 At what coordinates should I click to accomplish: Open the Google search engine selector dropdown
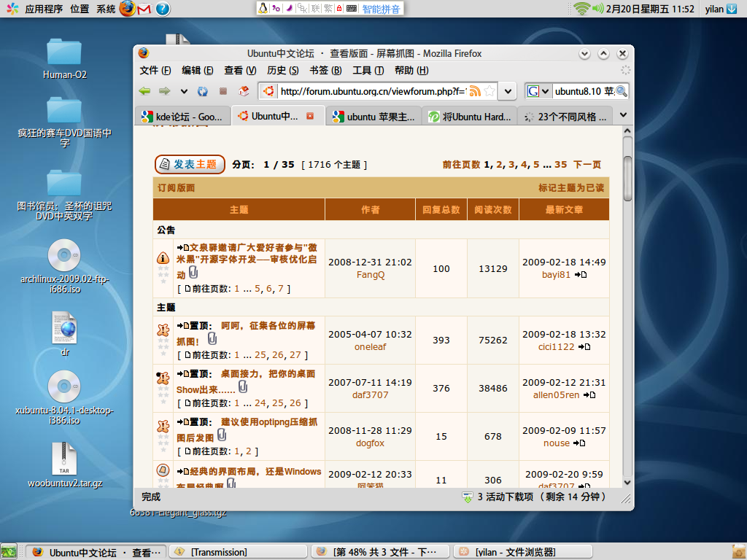539,91
